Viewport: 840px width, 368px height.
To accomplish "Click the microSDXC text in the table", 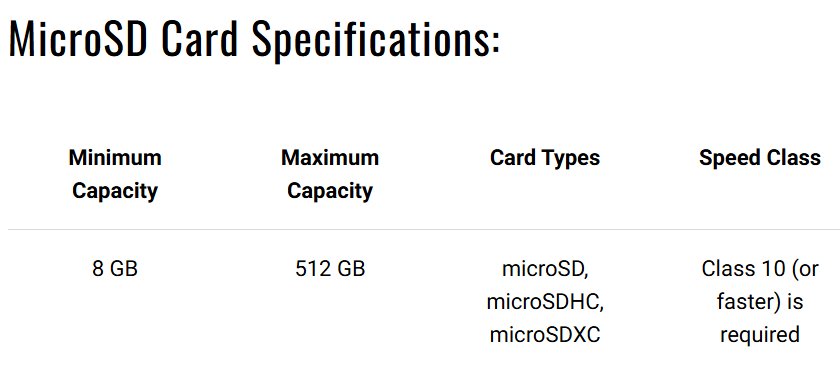I will click(x=545, y=334).
